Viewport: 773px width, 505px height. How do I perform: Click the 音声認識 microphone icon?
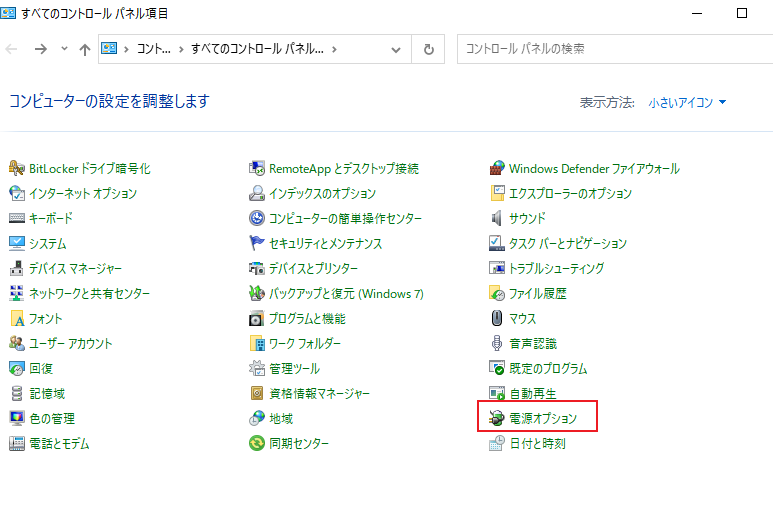point(497,343)
